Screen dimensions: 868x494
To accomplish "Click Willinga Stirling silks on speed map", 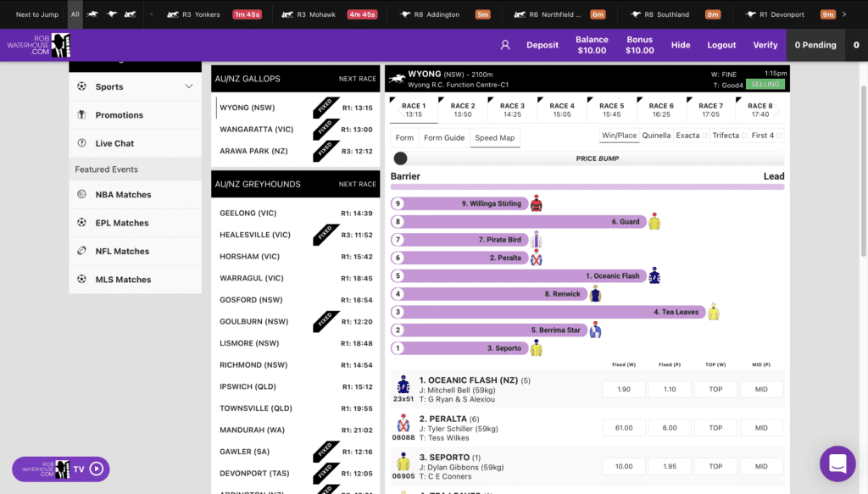I will pos(537,203).
